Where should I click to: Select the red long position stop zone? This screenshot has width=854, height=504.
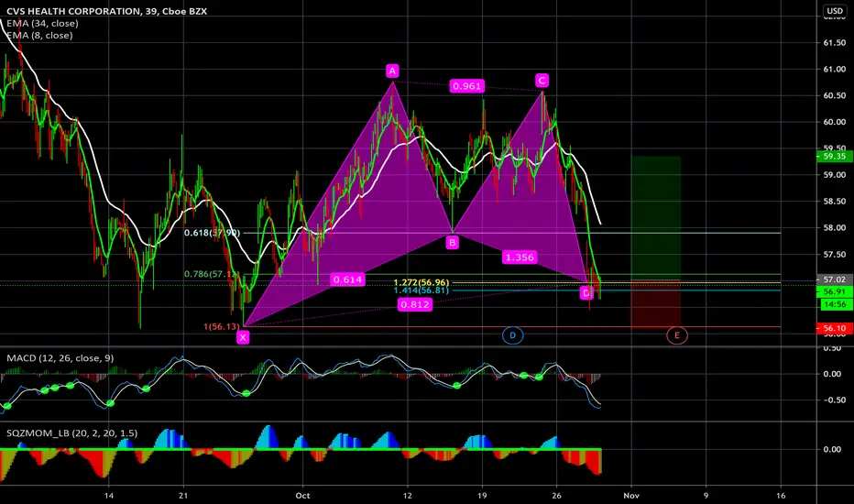point(656,303)
